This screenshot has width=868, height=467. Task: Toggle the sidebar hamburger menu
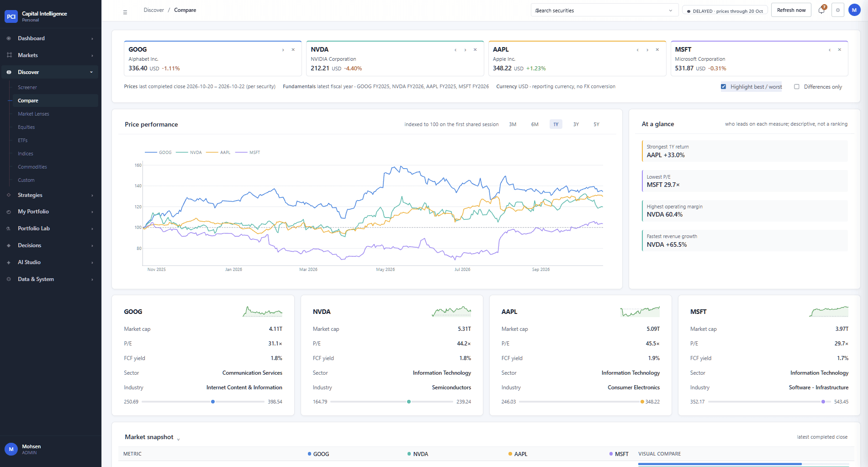click(x=125, y=12)
